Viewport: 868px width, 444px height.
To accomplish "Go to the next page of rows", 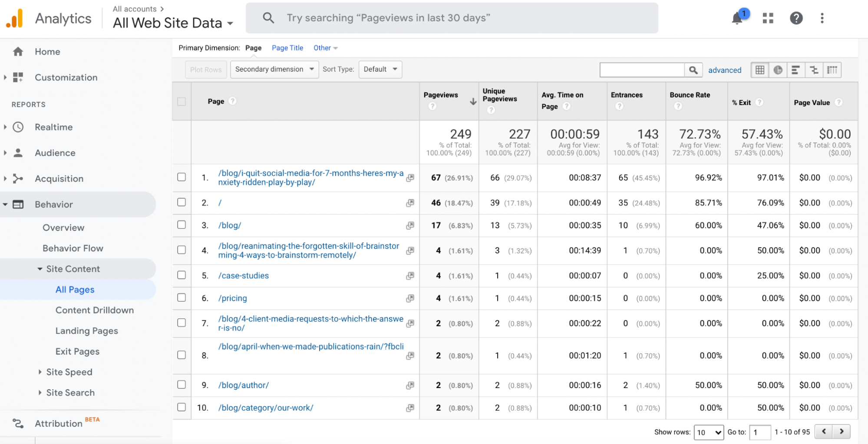I will coord(842,431).
